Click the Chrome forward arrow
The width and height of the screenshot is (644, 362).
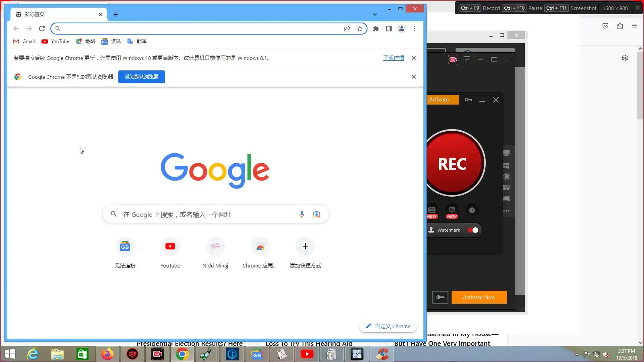29,29
